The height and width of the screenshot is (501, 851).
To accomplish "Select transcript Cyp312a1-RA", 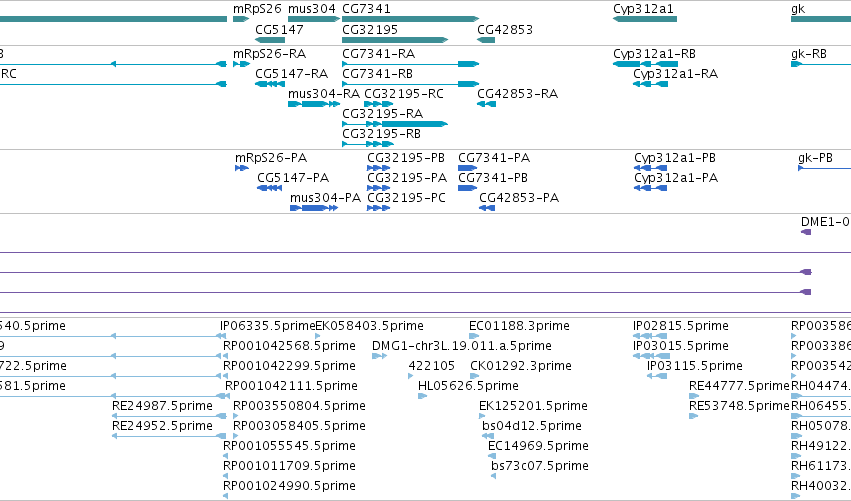I will (675, 74).
